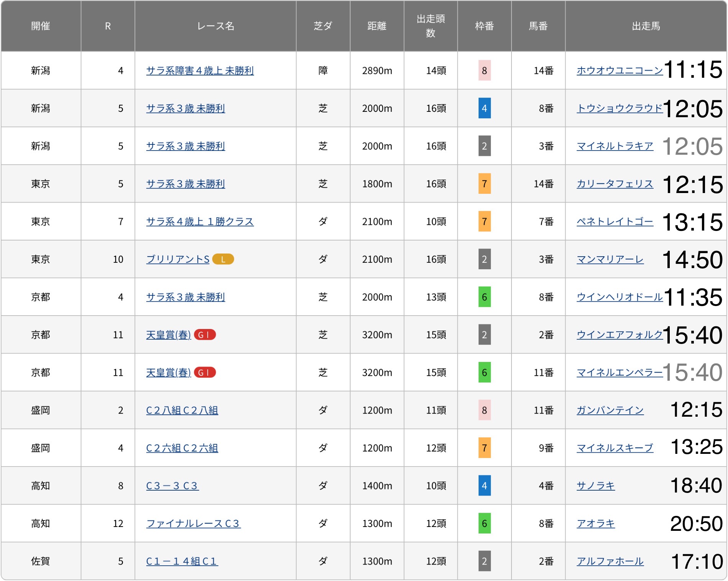Open the ファイナルレースC3 race link
Viewport: 728px width, 581px height.
pos(193,523)
